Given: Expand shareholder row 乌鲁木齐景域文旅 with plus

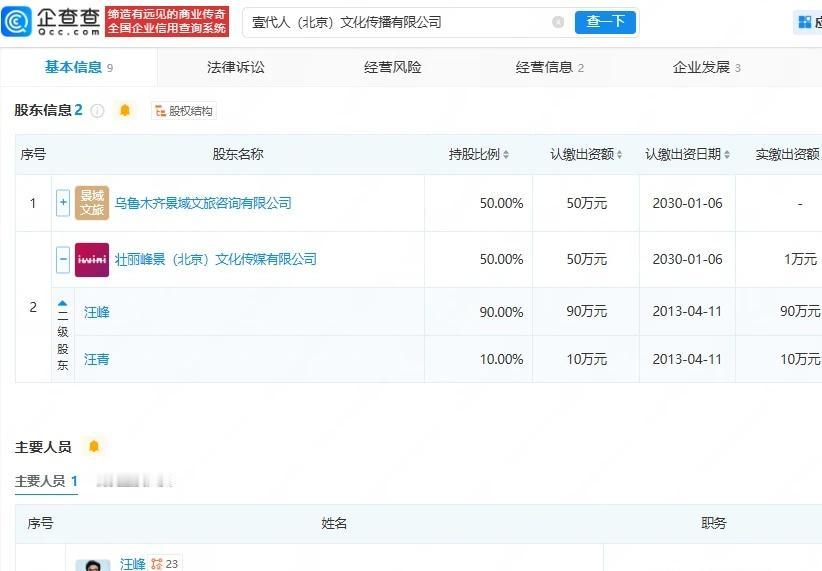Looking at the screenshot, I should (x=63, y=202).
